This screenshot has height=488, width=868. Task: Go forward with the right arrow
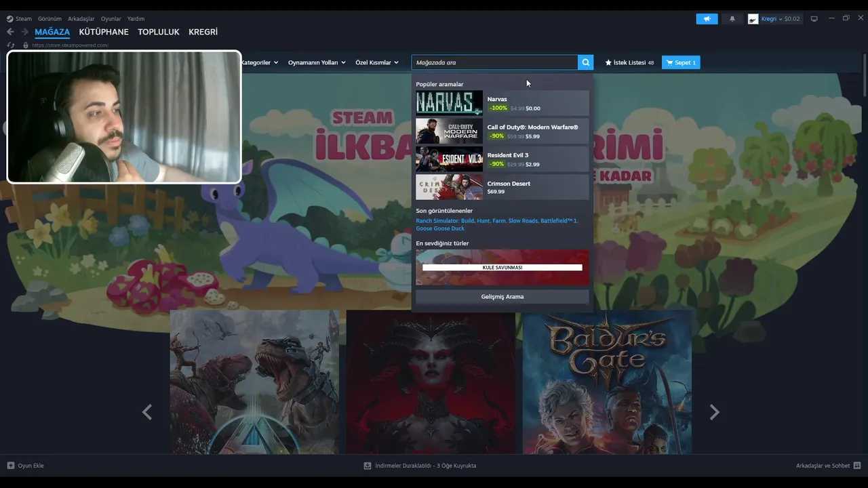[24, 32]
